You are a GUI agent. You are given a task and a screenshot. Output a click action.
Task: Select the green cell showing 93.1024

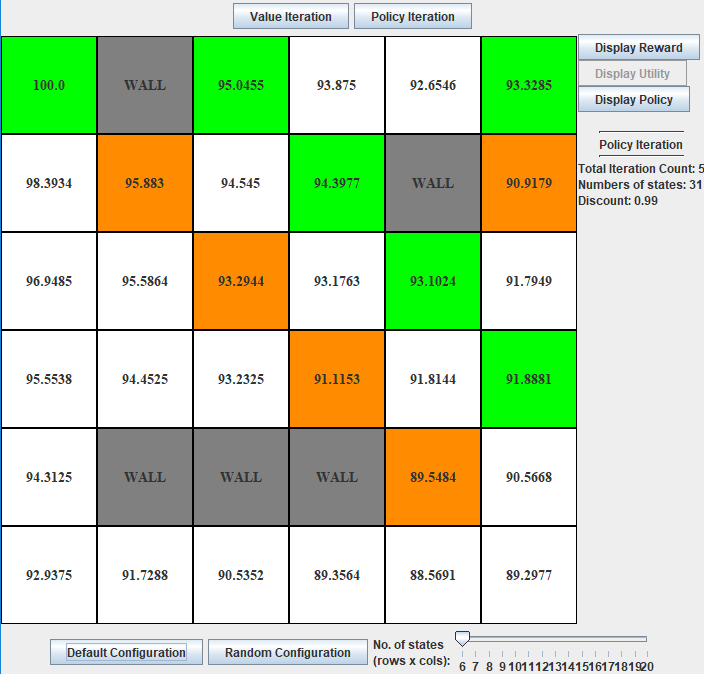(433, 282)
